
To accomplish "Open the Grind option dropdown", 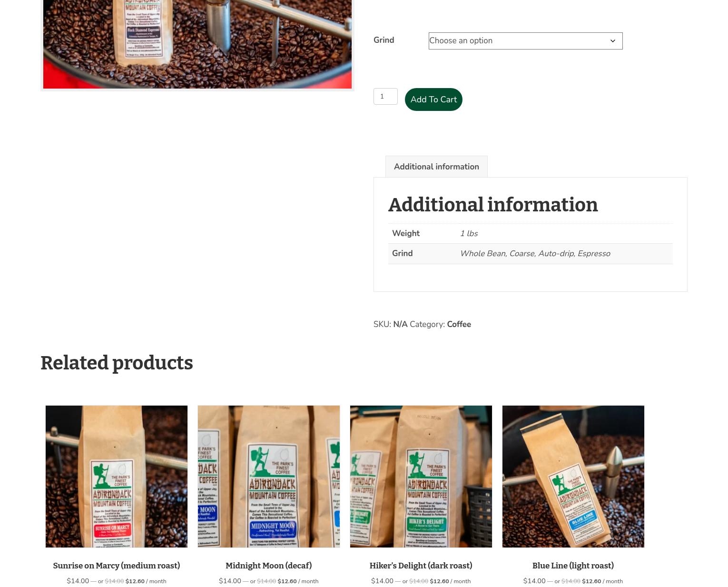I will [525, 41].
